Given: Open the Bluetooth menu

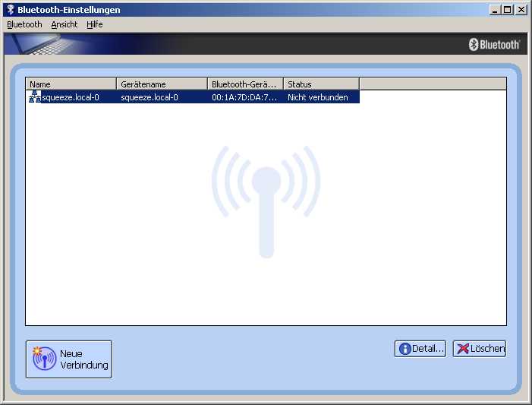Looking at the screenshot, I should (24, 24).
